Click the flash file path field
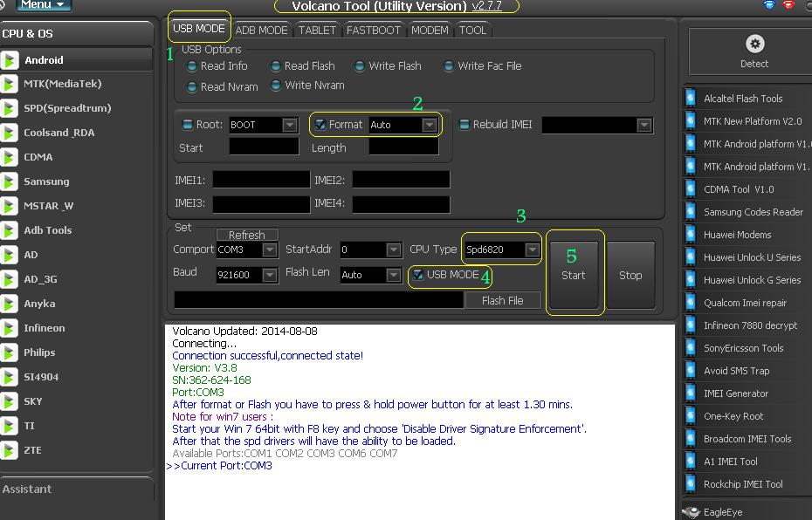Image resolution: width=812 pixels, height=520 pixels. tap(319, 300)
